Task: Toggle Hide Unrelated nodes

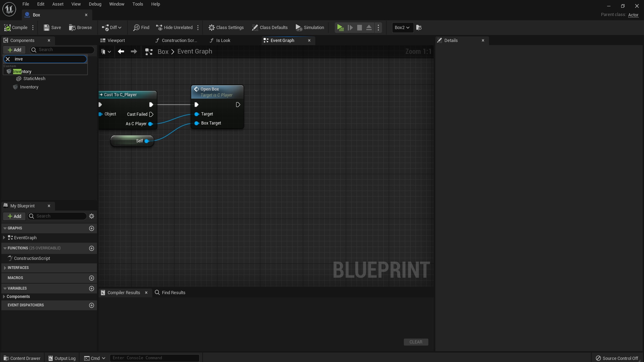Action: pos(174,27)
